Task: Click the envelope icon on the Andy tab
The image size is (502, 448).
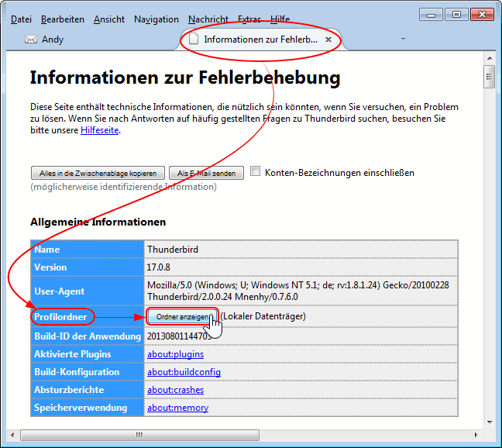Action: pyautogui.click(x=31, y=40)
